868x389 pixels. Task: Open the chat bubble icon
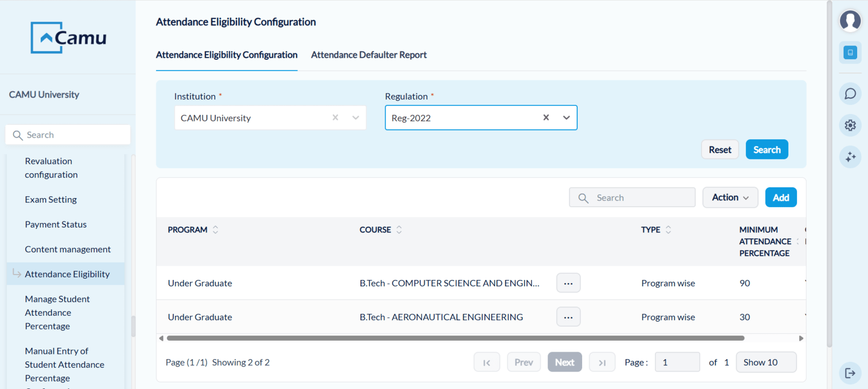tap(850, 93)
